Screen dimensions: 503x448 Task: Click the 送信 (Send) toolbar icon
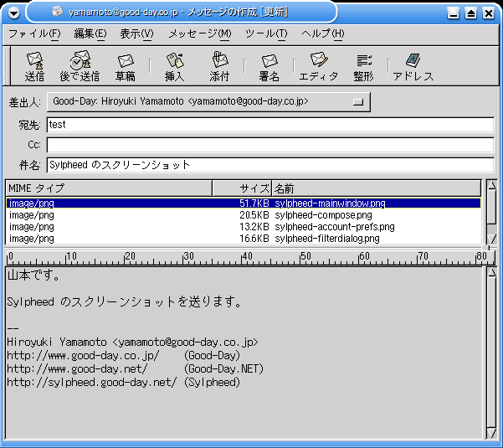tap(34, 67)
